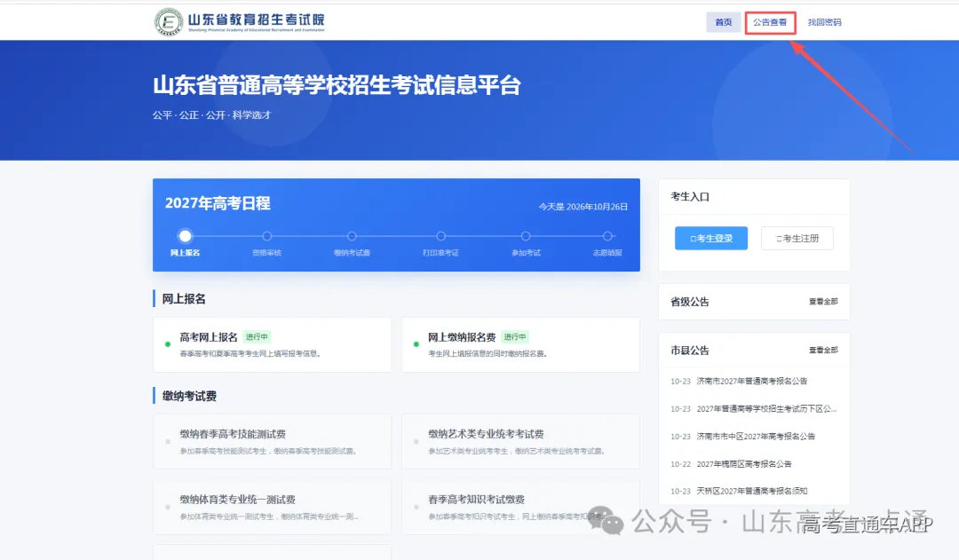Open notice 济南市2027年普通高考报名公告
Image resolution: width=959 pixels, height=560 pixels.
[752, 381]
